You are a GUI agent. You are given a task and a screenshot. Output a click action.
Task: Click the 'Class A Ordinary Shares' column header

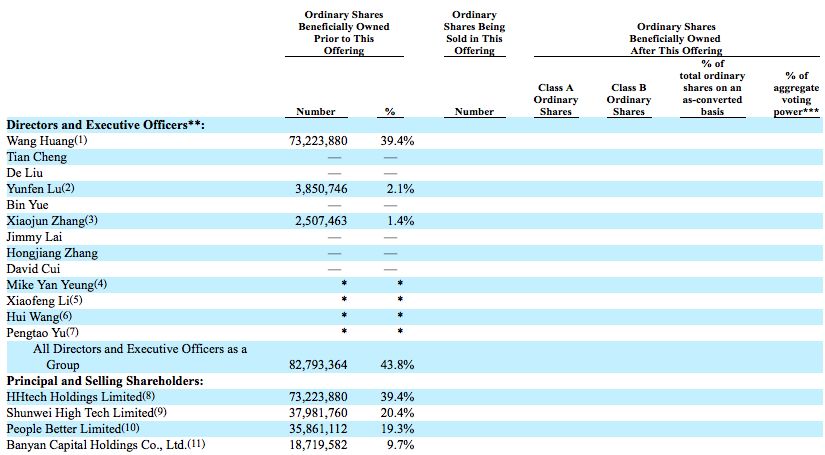pos(556,99)
